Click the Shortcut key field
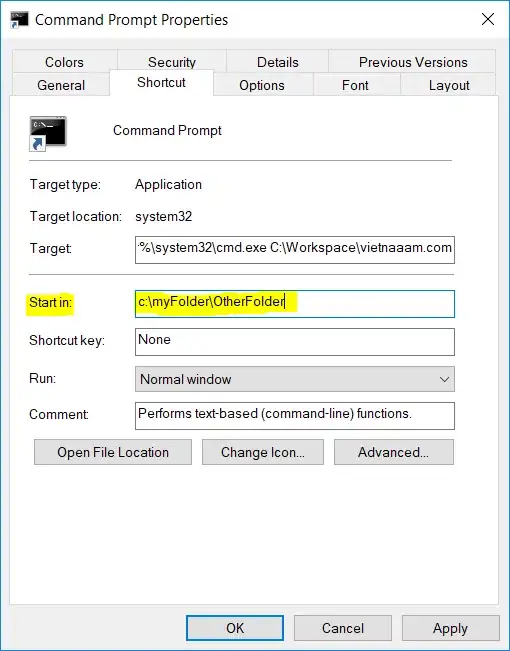The height and width of the screenshot is (651, 510). (295, 342)
